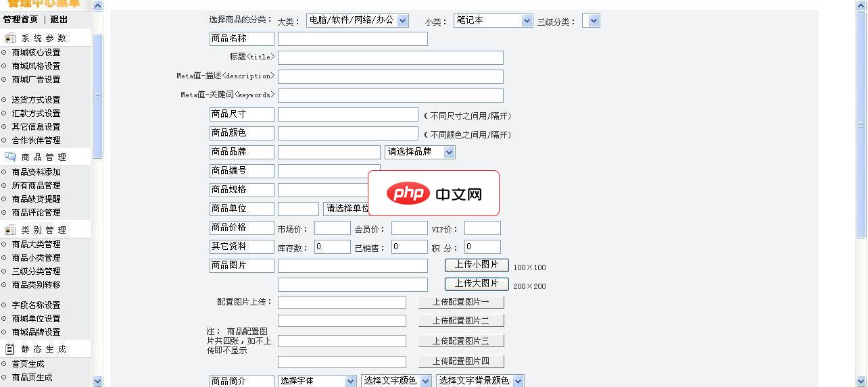Go to 商城核心设置 menu item
Viewport: 868px width, 387px height.
pos(36,53)
